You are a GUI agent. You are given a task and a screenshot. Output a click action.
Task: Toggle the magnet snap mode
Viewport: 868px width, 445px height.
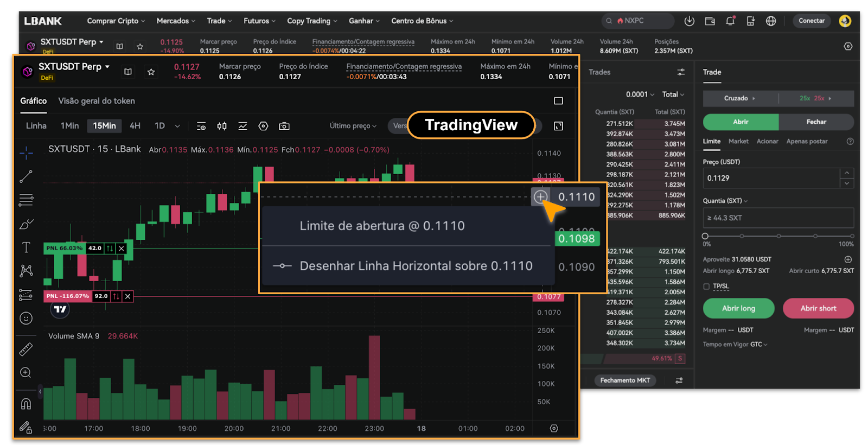click(26, 404)
